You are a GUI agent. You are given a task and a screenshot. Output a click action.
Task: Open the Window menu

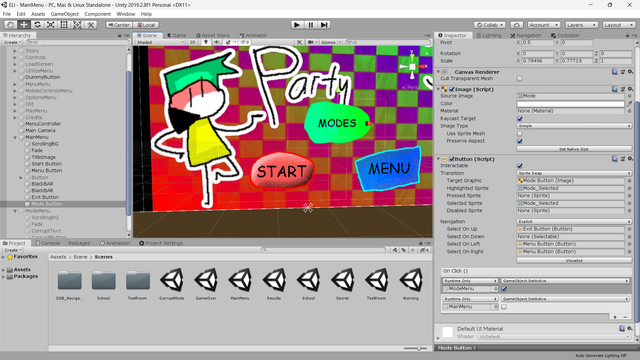[x=126, y=14]
